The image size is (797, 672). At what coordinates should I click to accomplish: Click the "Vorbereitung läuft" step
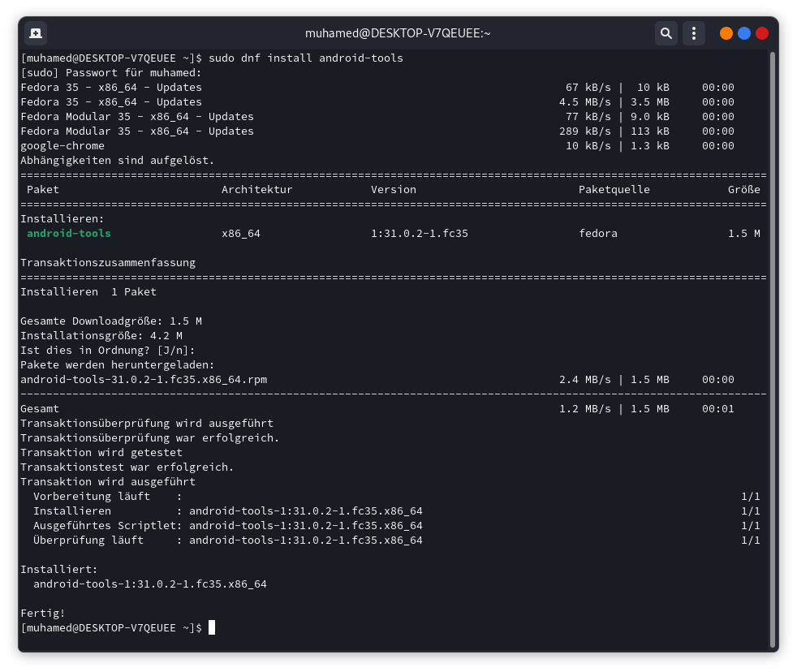tap(92, 497)
